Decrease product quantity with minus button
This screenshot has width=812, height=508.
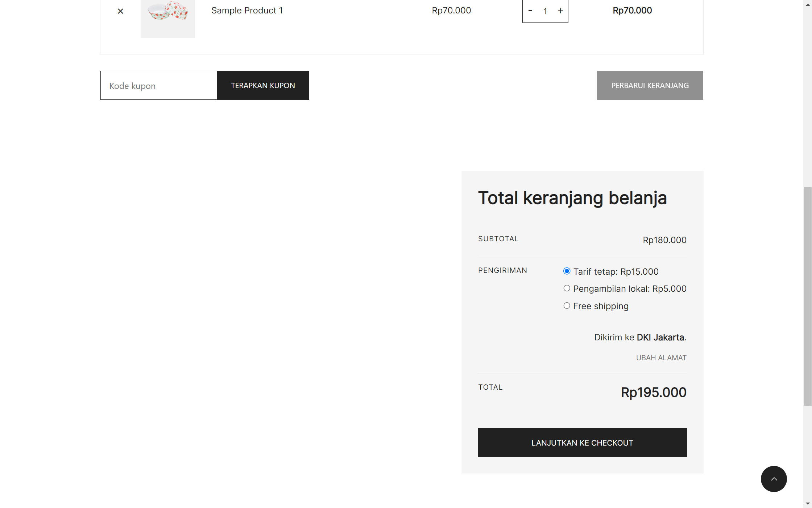pyautogui.click(x=530, y=11)
